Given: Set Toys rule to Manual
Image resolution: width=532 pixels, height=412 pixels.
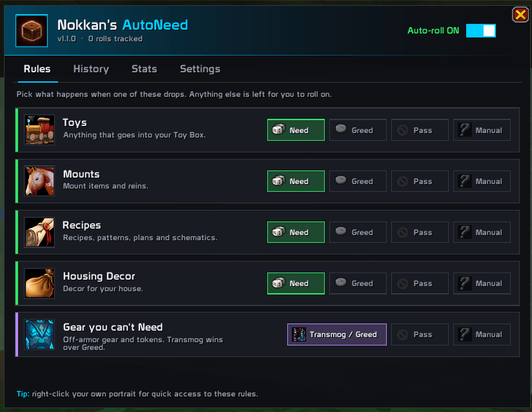Looking at the screenshot, I should (x=482, y=130).
